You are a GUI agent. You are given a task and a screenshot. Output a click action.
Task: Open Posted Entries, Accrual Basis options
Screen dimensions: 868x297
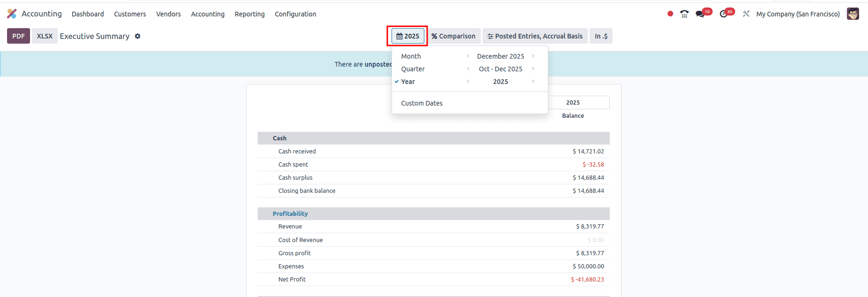coord(535,36)
